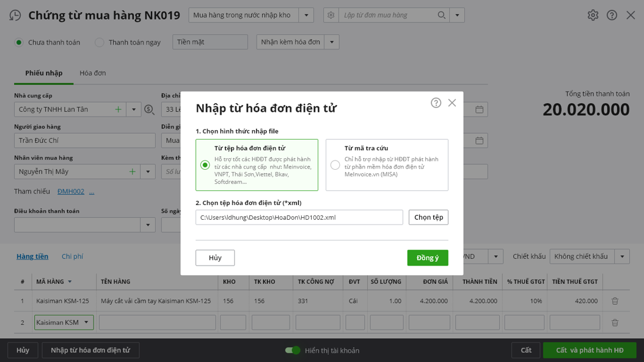Click the Cất button

pos(526,350)
